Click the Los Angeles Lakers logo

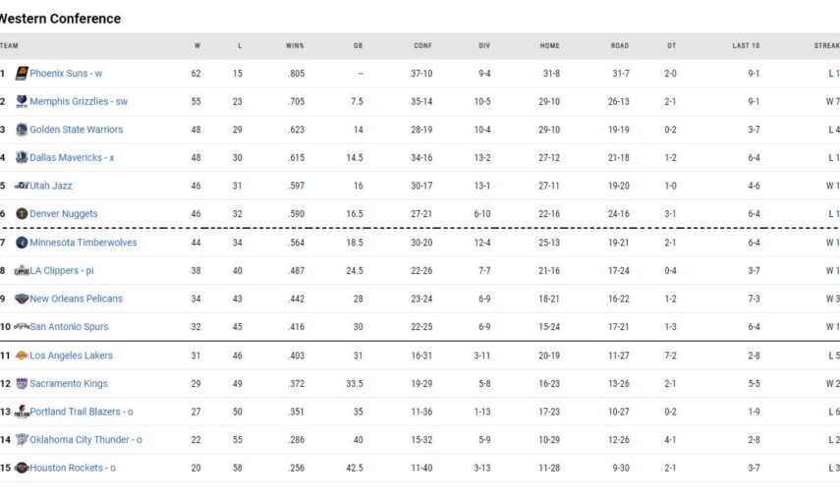tap(22, 356)
